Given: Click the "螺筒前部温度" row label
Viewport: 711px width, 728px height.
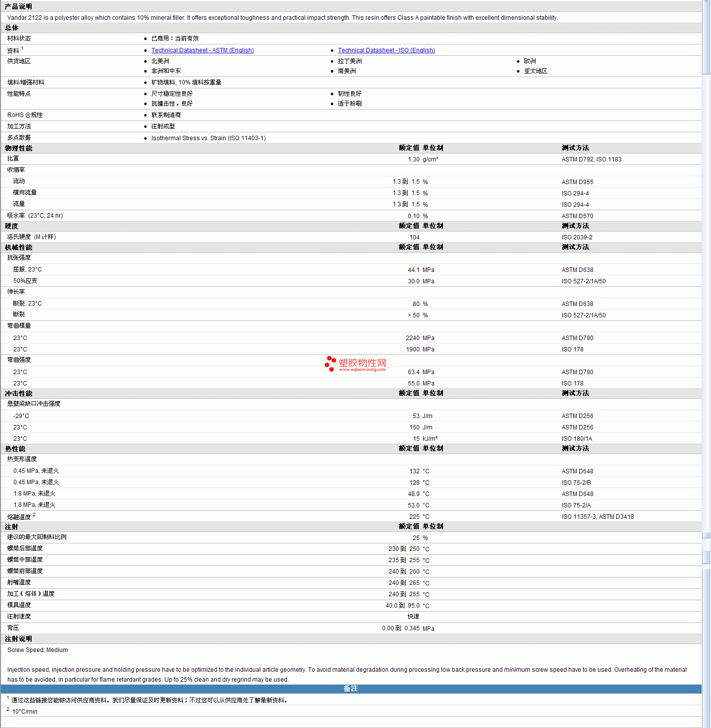Looking at the screenshot, I should (x=25, y=571).
